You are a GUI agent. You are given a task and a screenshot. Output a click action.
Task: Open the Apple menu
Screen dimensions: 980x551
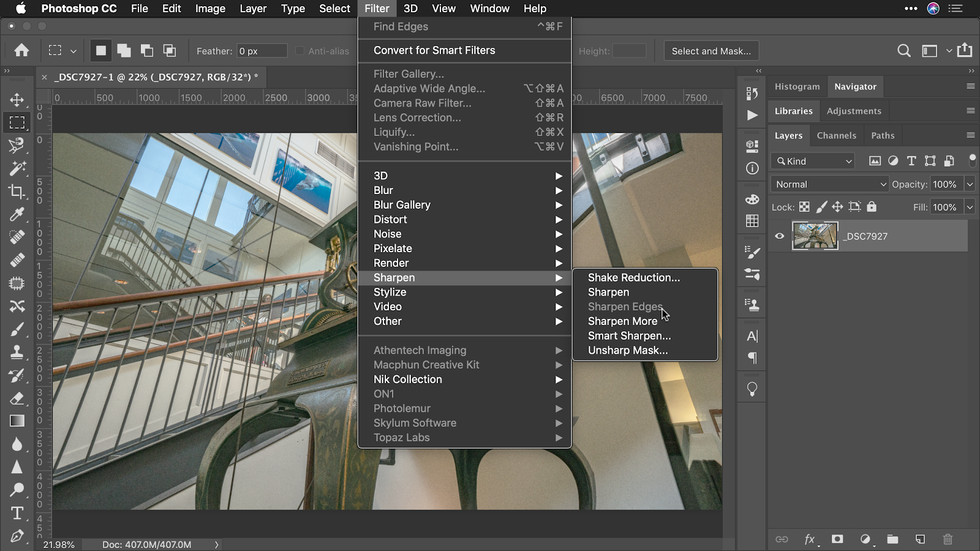click(x=21, y=9)
